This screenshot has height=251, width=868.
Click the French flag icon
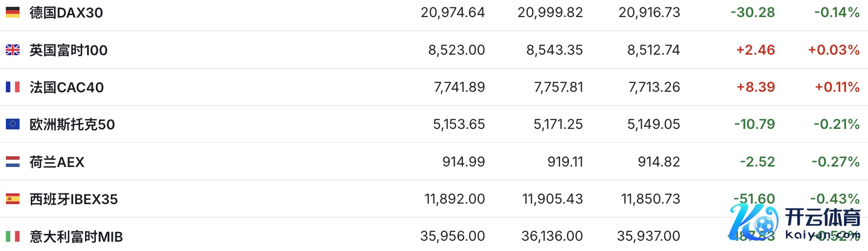point(13,87)
